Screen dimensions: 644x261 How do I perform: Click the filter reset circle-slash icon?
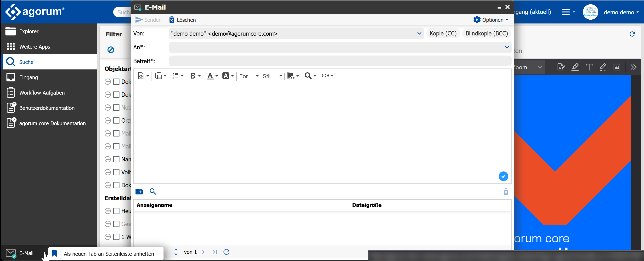(x=111, y=50)
